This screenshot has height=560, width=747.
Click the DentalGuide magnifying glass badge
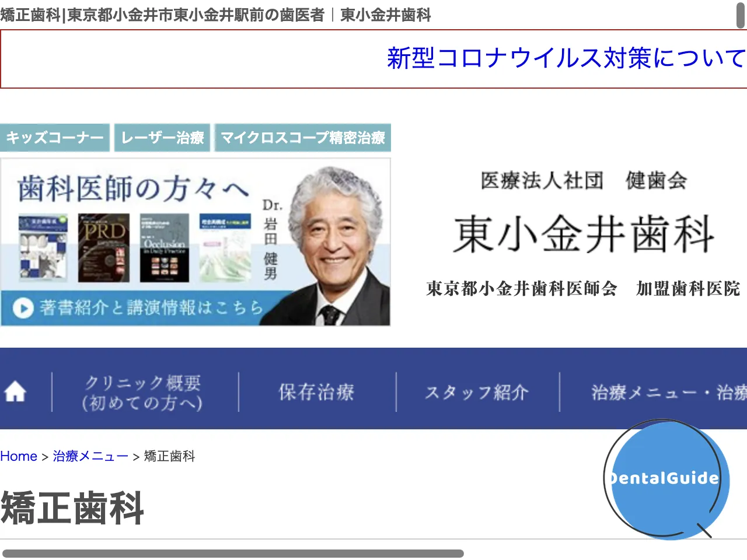pos(664,480)
